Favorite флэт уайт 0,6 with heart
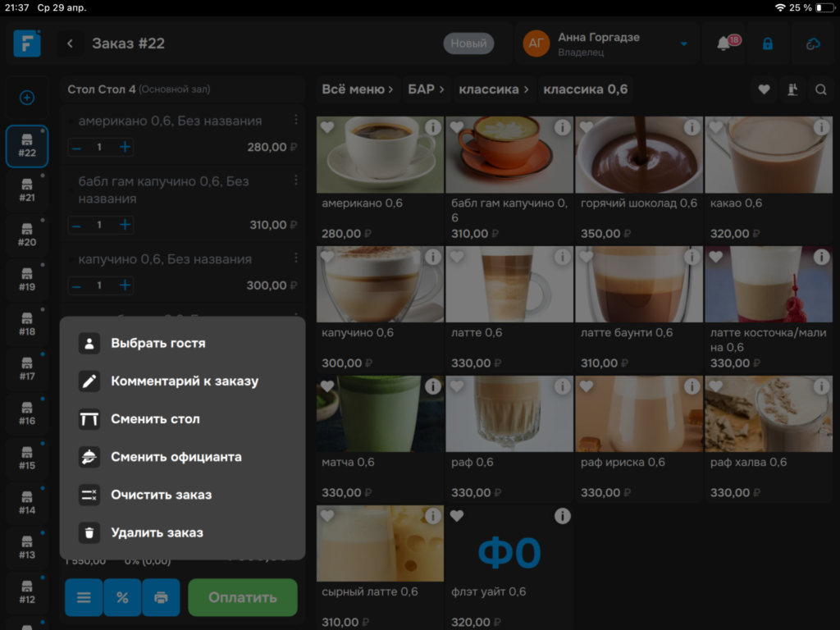 [x=457, y=516]
